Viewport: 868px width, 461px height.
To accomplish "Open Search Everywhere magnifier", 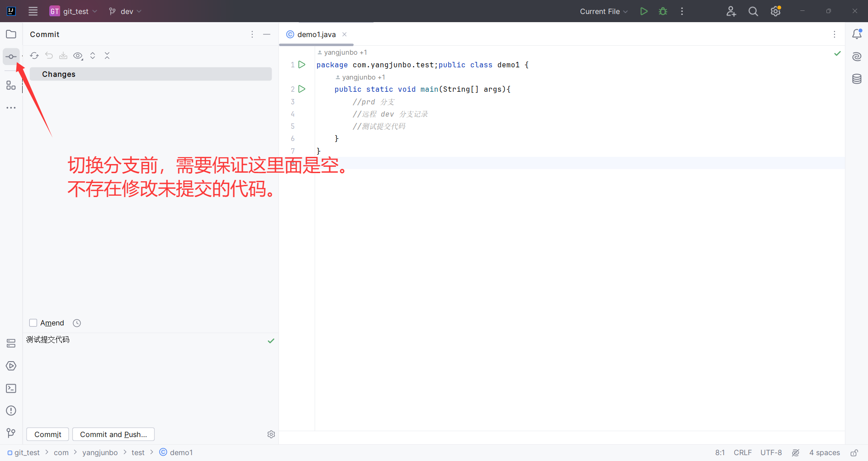I will click(753, 11).
